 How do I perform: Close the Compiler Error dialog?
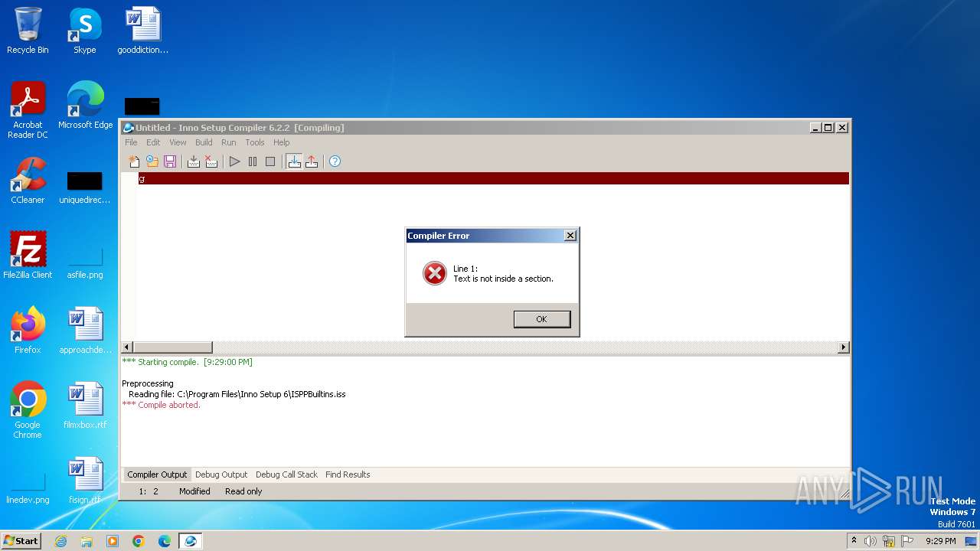[570, 236]
